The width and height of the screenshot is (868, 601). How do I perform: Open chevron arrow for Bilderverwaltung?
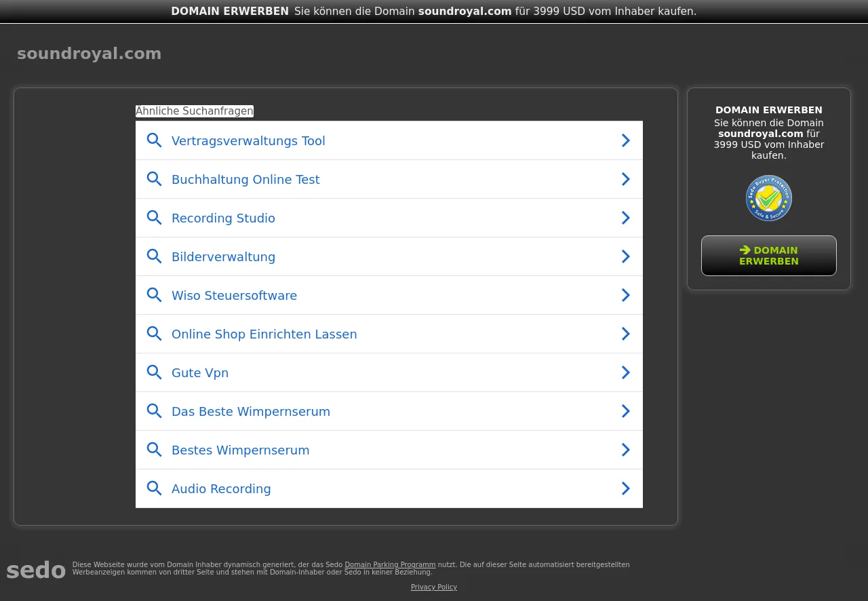[625, 256]
